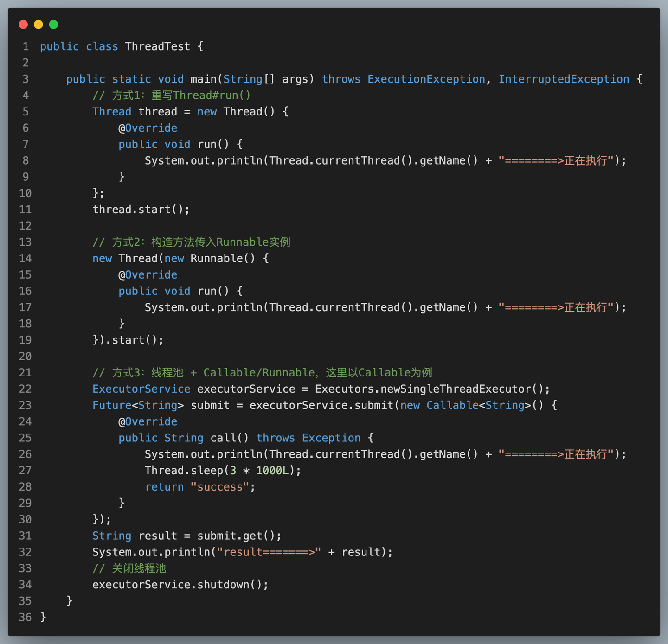Click the Runnable() constructor on line 14

(223, 259)
